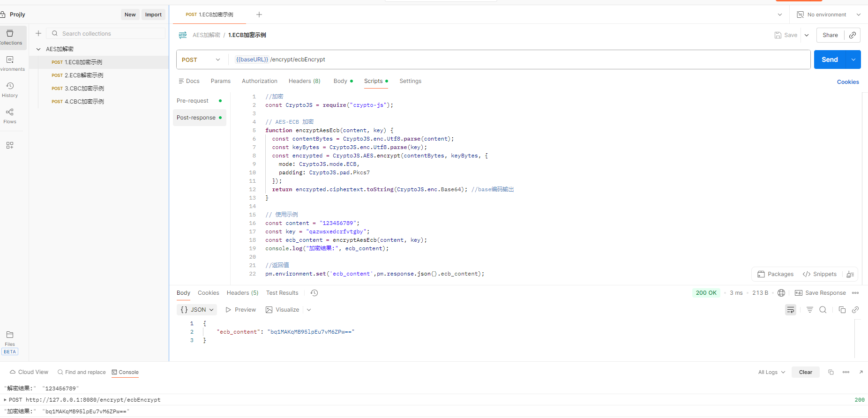This screenshot has height=418, width=868.
Task: Open the Flows sidebar panel
Action: [x=10, y=116]
